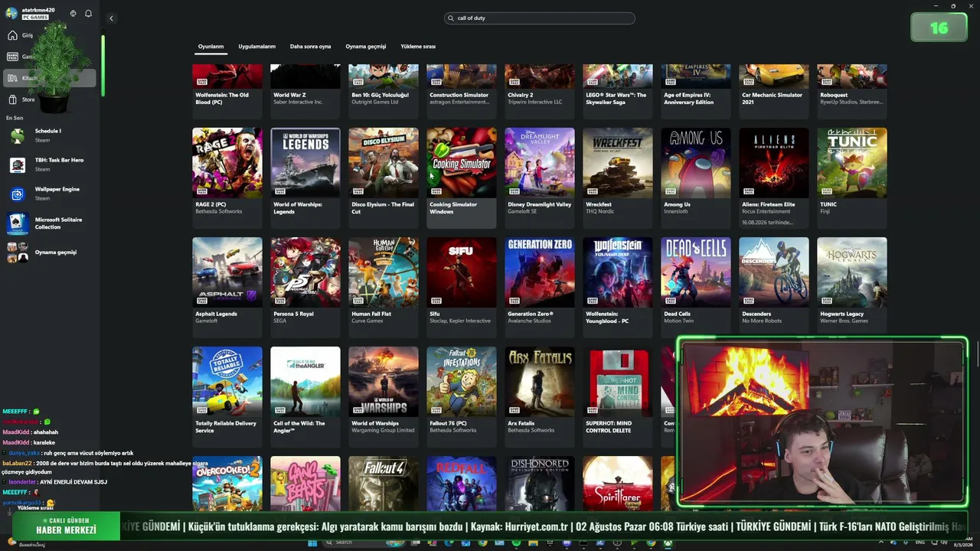Open Dead Cells game cover
Screen dimensions: 980x551
[696, 272]
